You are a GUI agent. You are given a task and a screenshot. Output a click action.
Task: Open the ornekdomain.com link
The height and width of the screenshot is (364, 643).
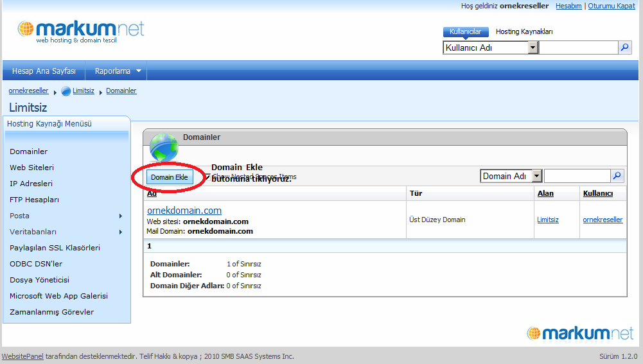pos(184,211)
